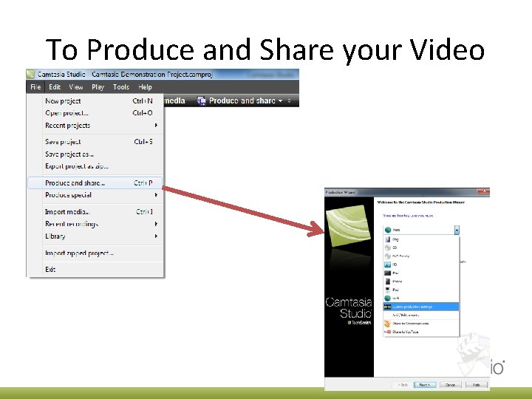Click the wizard's Help button
The width and height of the screenshot is (532, 399).
477,385
